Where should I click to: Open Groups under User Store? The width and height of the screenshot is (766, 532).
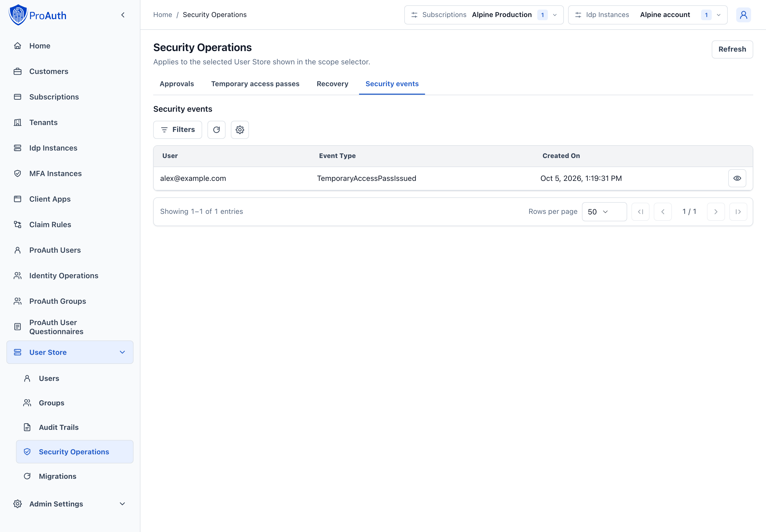(75, 403)
